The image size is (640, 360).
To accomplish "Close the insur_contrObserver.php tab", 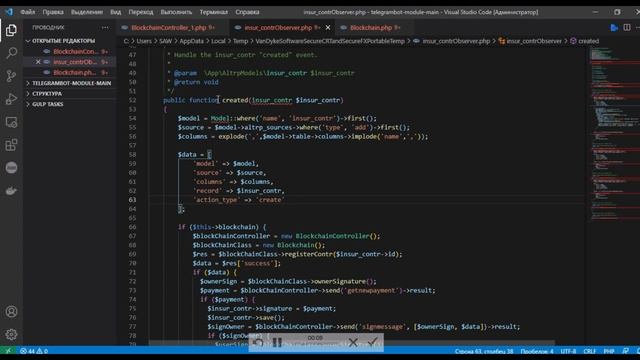I will click(328, 28).
